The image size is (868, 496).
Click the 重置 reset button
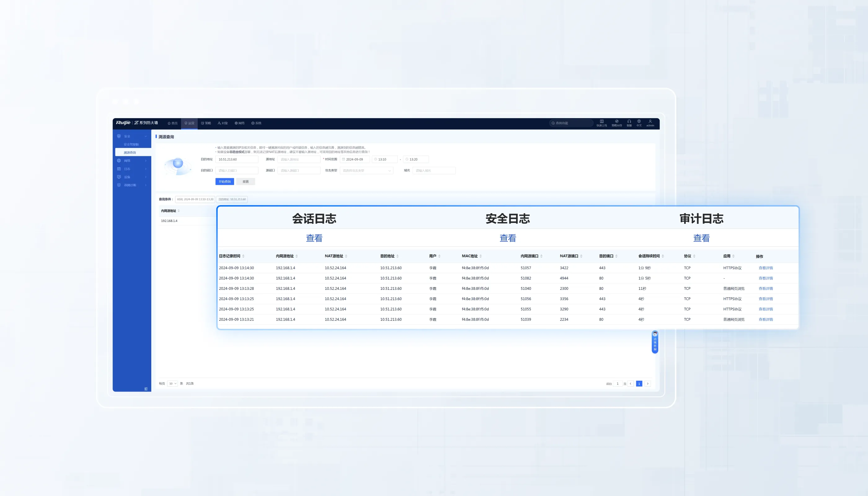point(246,182)
